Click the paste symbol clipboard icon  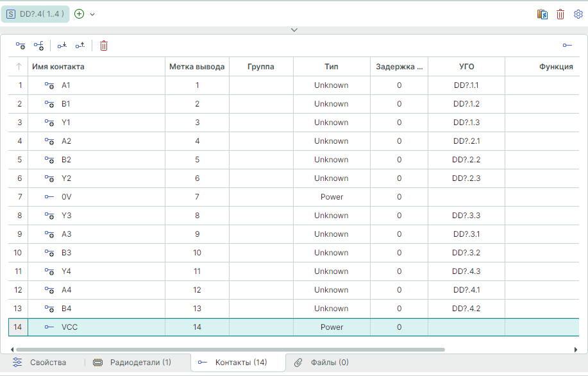click(542, 14)
